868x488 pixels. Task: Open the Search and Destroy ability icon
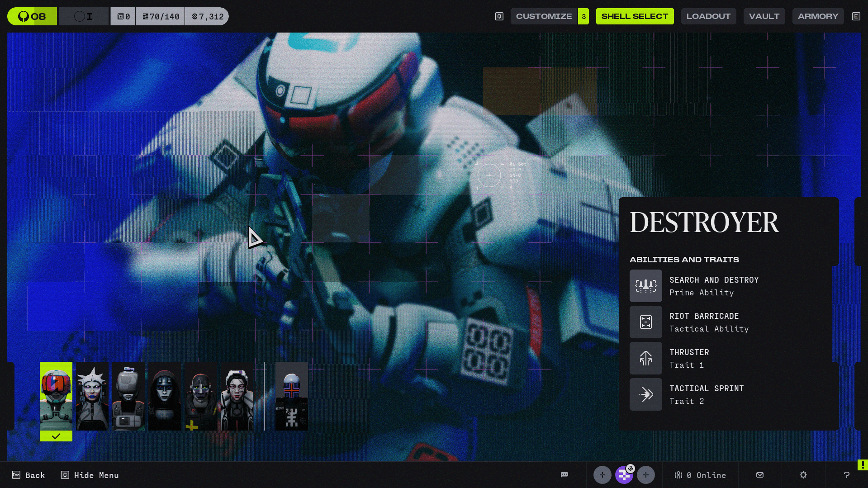[645, 286]
